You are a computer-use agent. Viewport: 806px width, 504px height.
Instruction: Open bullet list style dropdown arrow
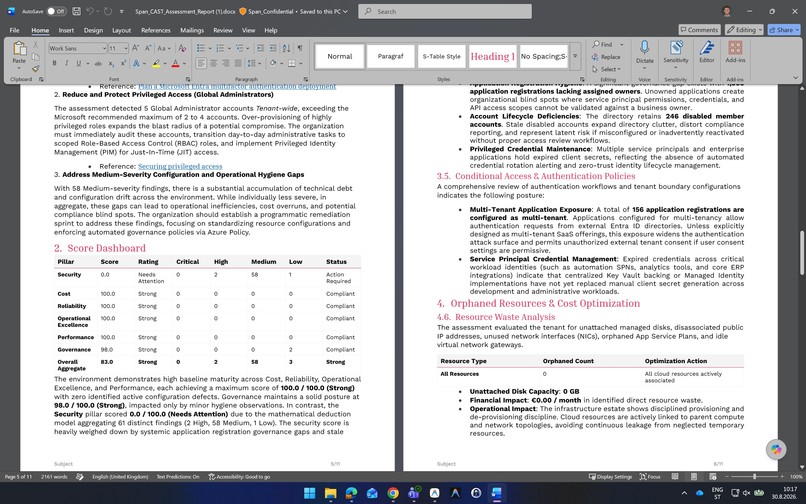coord(208,48)
